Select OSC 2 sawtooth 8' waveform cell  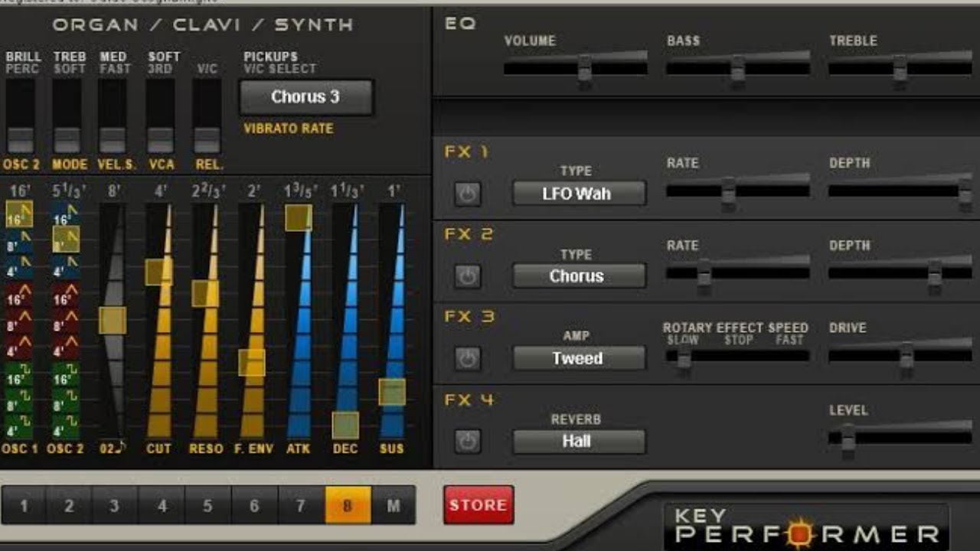tap(66, 239)
